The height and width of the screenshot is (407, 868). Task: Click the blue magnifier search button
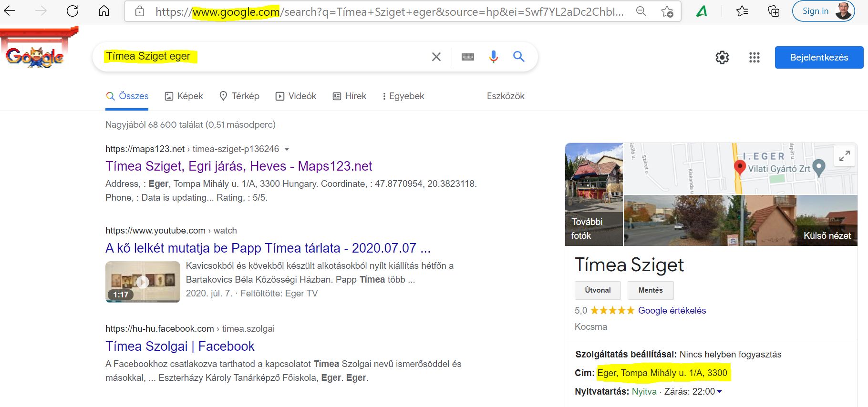coord(519,57)
